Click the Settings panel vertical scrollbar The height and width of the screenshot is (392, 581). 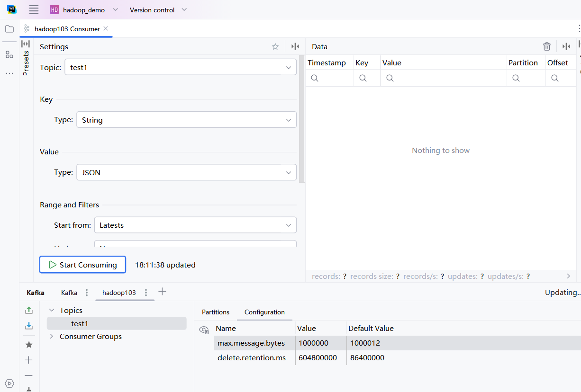pyautogui.click(x=302, y=118)
